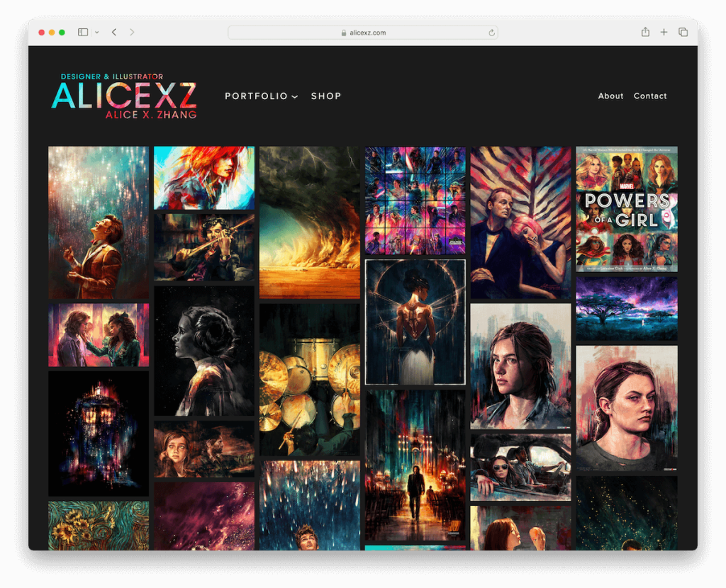Show the tab overview icon

point(683,32)
